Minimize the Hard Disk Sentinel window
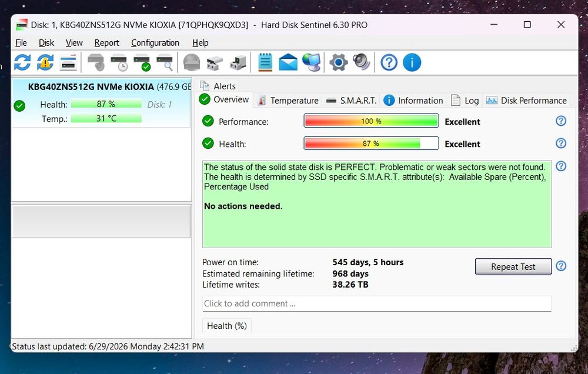 [494, 25]
